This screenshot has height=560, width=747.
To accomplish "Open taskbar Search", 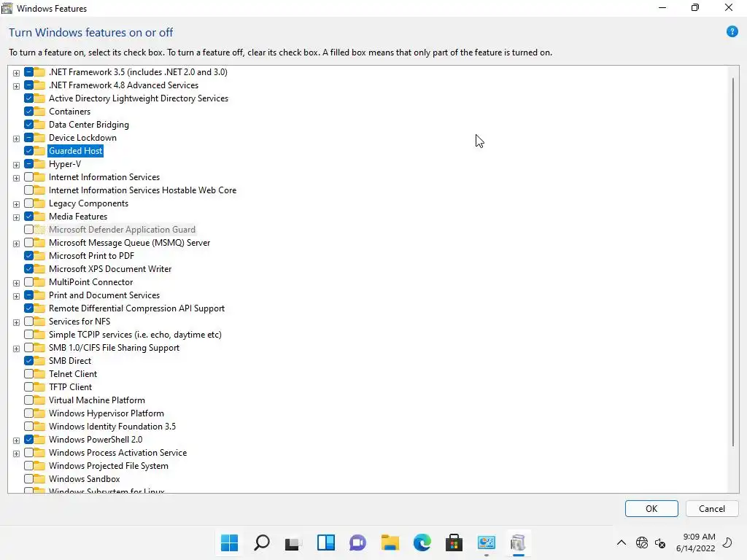I will (262, 542).
